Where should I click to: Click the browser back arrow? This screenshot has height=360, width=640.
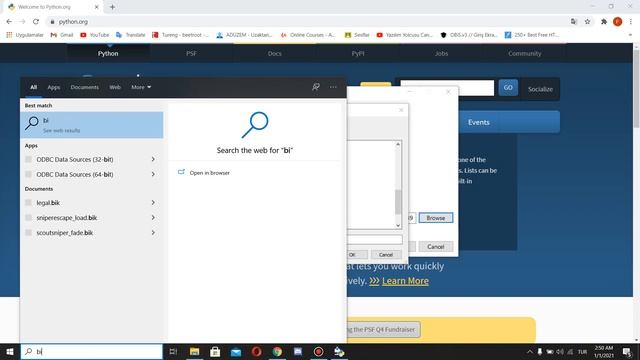pyautogui.click(x=9, y=22)
